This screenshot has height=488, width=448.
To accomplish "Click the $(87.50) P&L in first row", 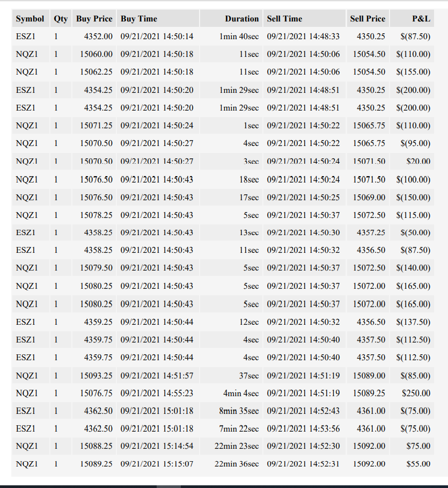I will (412, 37).
